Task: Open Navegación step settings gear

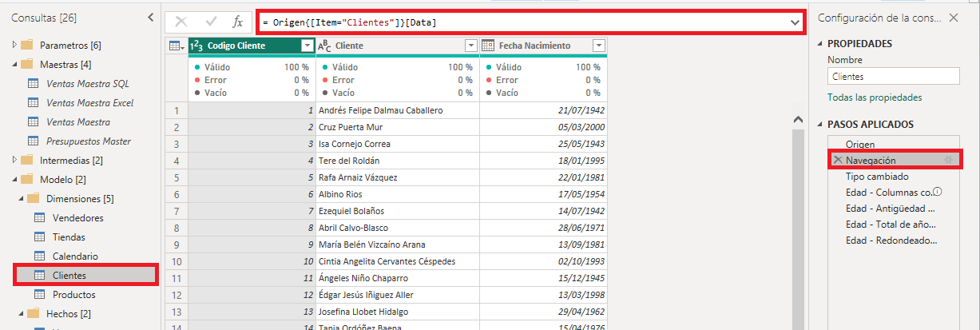Action: click(x=949, y=160)
